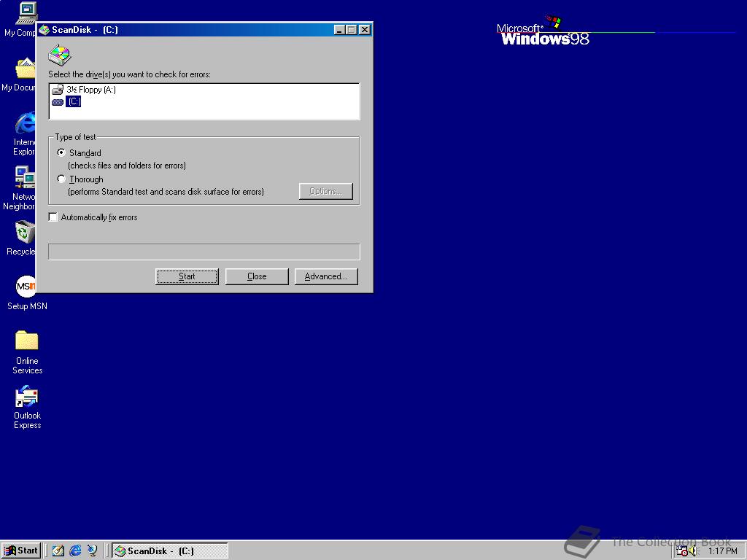Screen dimensions: 747x560
Task: Open the Windows Start menu
Action: [21, 551]
